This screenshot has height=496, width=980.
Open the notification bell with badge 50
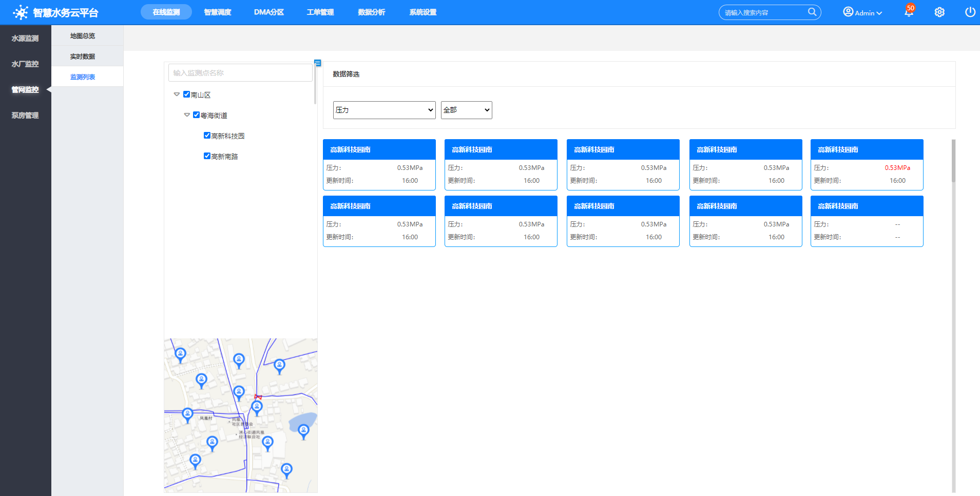click(x=909, y=12)
